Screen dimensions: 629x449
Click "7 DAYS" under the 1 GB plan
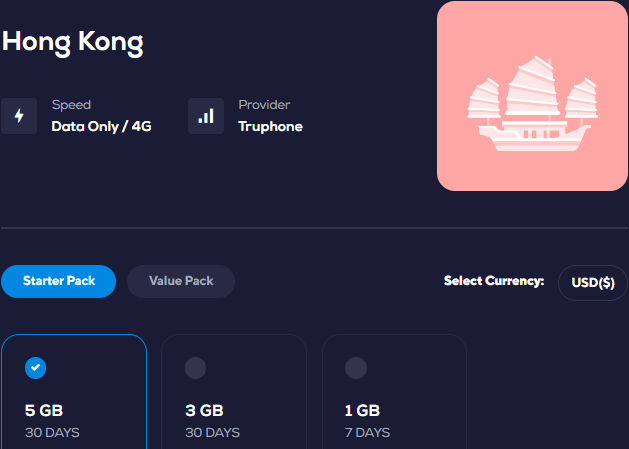coord(368,433)
